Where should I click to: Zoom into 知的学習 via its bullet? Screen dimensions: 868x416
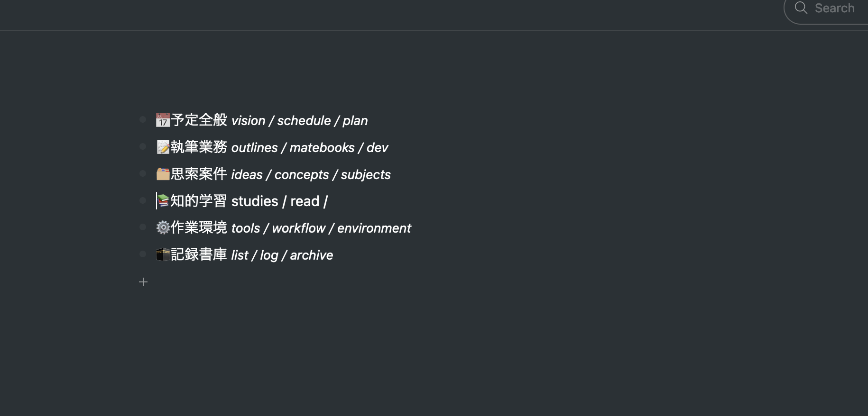(x=143, y=200)
